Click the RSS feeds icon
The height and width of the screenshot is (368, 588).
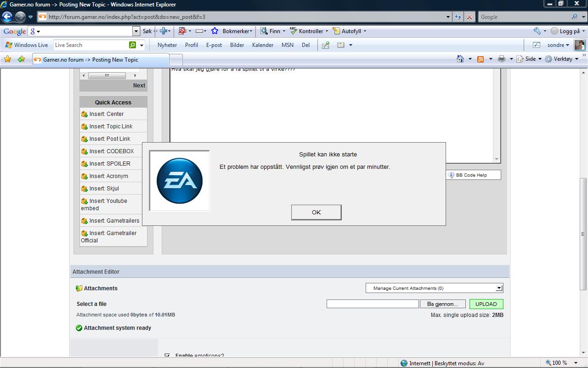(x=481, y=59)
